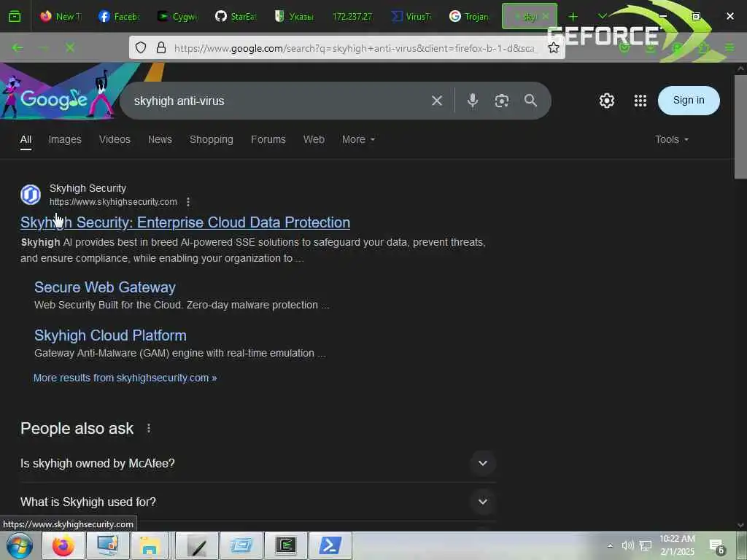The image size is (747, 560).
Task: Open the taskbar clock 10:22 AM
Action: (677, 545)
